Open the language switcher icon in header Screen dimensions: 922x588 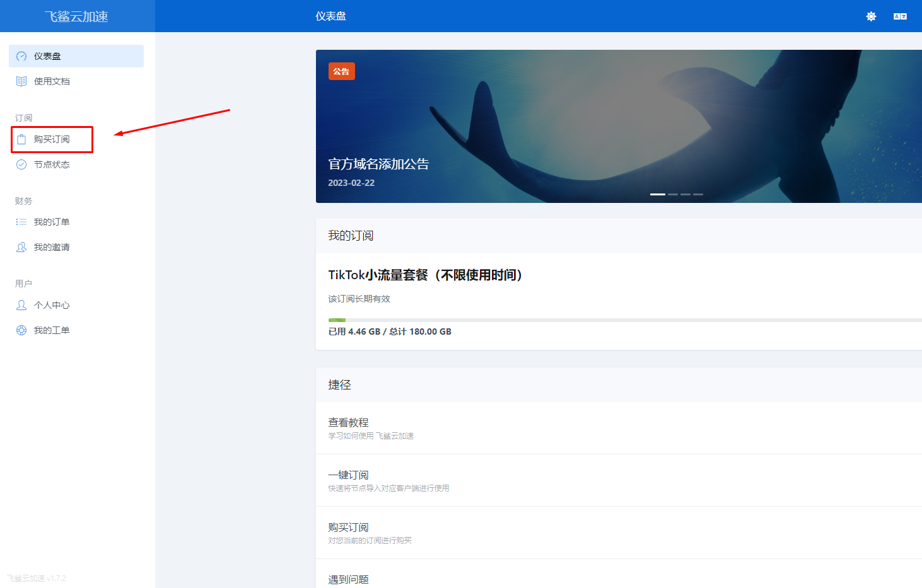pyautogui.click(x=900, y=16)
